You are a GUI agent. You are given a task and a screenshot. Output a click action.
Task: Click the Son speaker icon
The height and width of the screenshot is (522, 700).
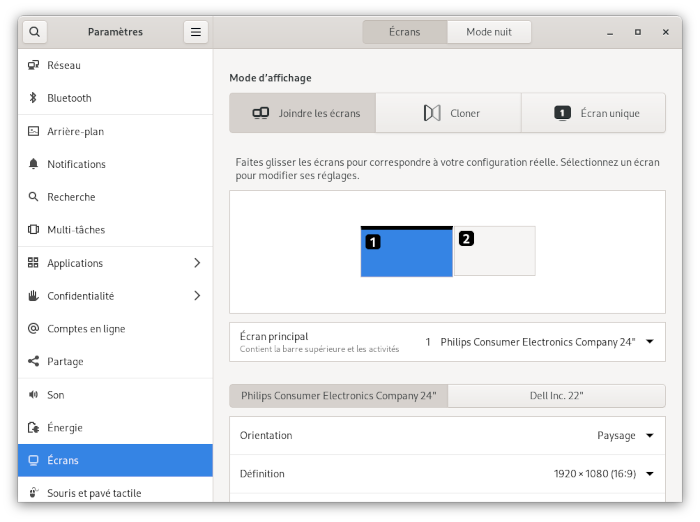coord(33,394)
